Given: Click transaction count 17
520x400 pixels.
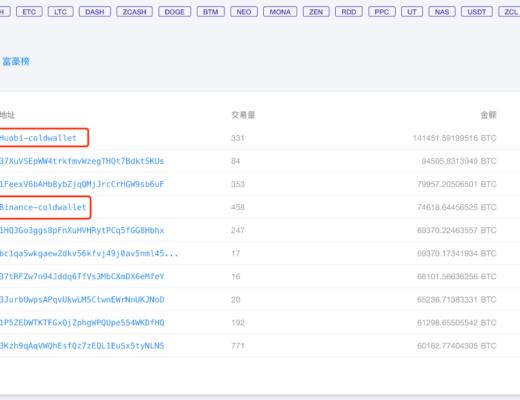Looking at the screenshot, I should click(236, 253).
